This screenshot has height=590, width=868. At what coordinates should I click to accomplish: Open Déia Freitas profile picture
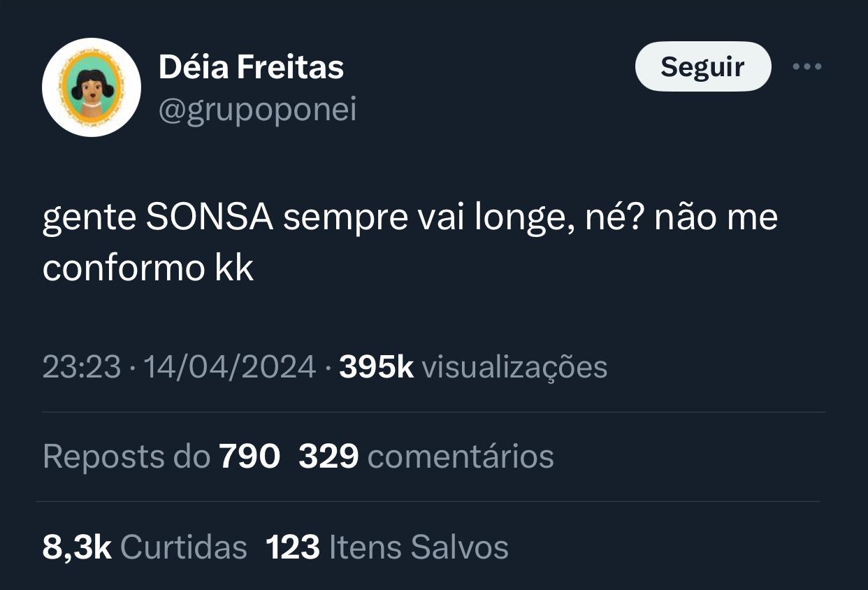point(92,87)
